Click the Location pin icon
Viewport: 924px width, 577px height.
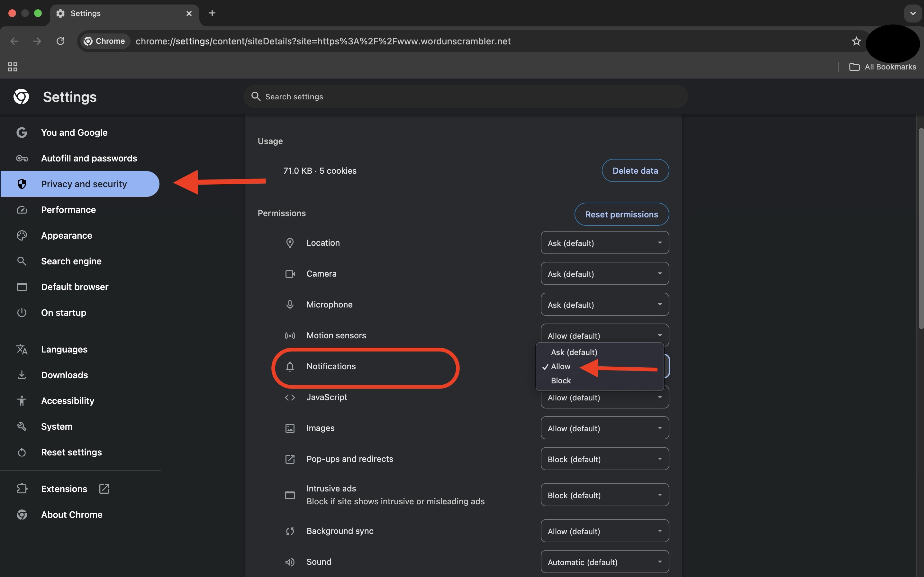[x=290, y=243]
